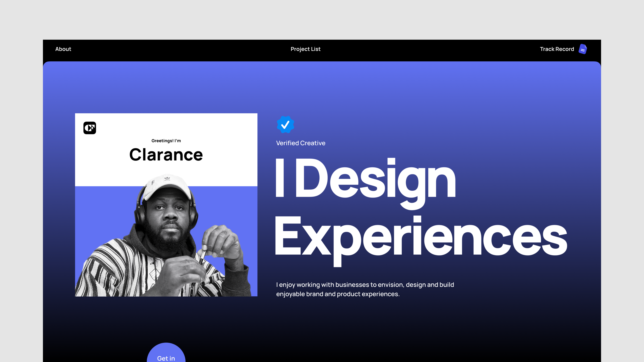Viewport: 644px width, 362px height.
Task: Select the rounded logo mark inside the white card
Action: [89, 128]
